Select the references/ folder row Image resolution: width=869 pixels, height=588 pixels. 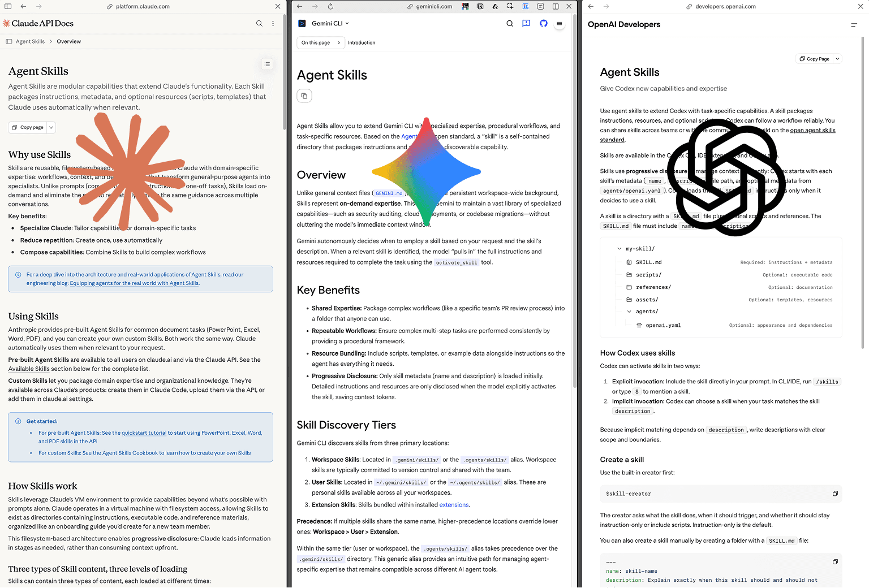pos(729,287)
